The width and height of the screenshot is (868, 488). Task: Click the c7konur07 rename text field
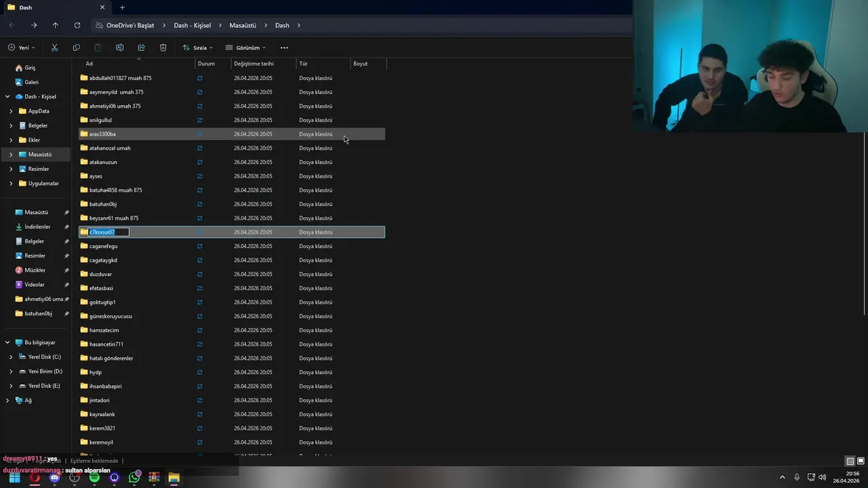click(108, 232)
